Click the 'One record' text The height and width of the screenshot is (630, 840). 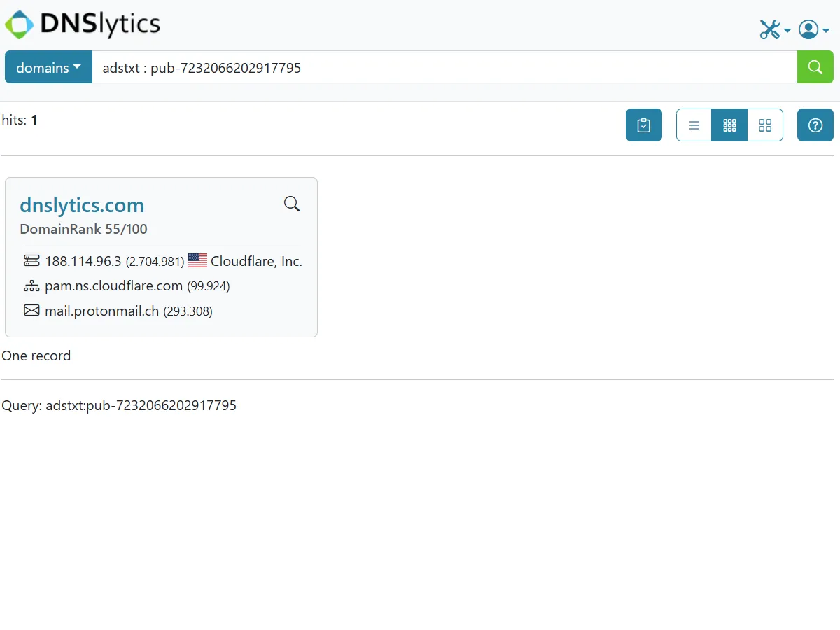(36, 356)
